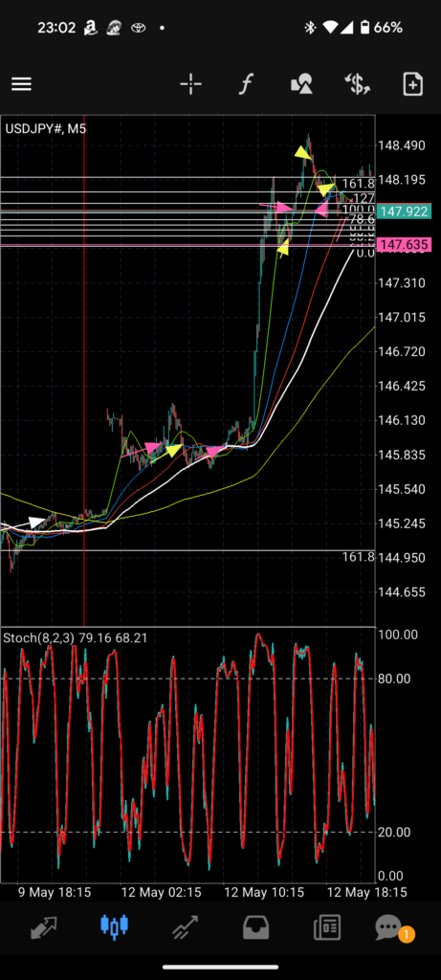Tap the 145.540 price axis value
Screen dimensions: 441x980
402,489
